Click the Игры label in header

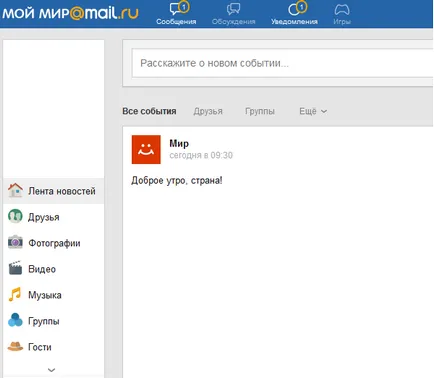(342, 22)
